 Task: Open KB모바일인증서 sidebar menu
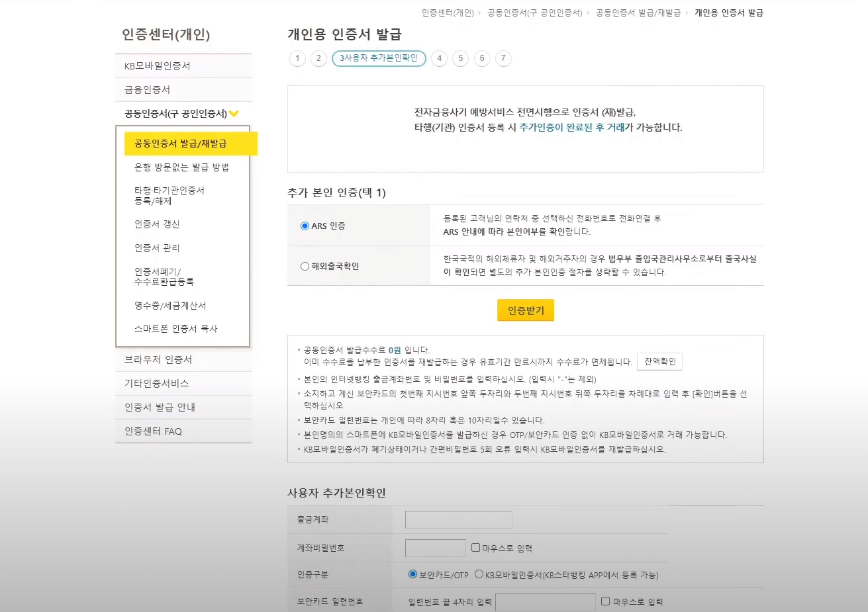pos(183,66)
